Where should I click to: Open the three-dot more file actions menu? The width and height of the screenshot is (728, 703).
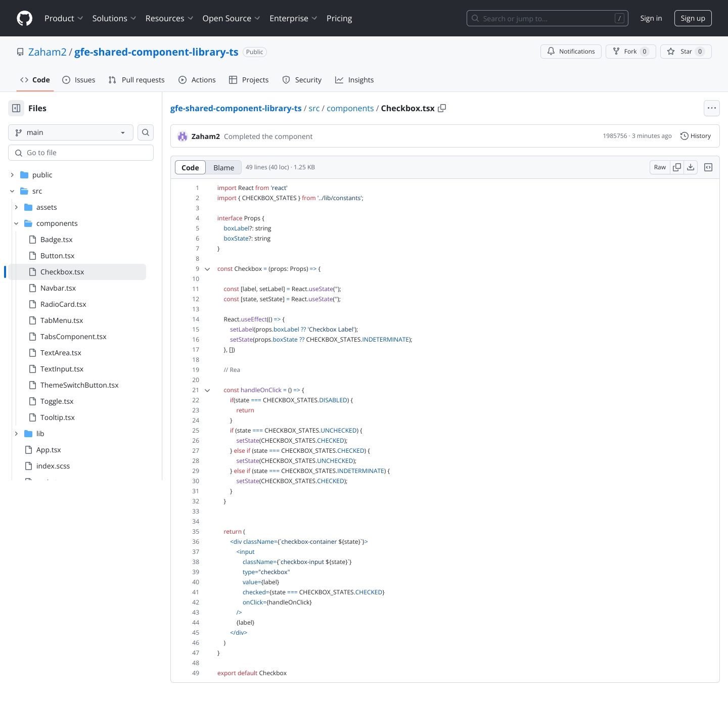pos(712,108)
